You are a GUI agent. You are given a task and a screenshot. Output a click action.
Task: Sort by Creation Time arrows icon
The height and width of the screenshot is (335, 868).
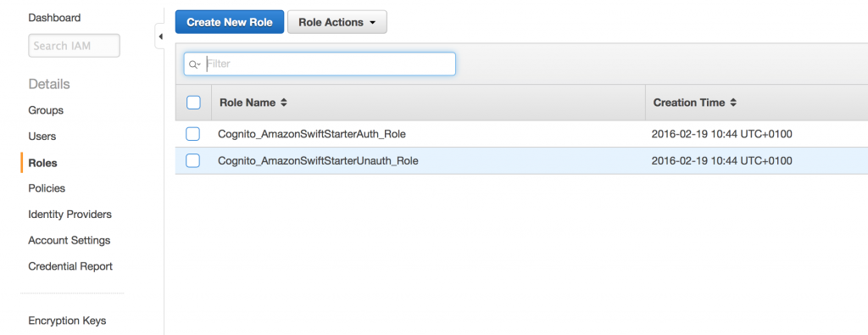(733, 103)
